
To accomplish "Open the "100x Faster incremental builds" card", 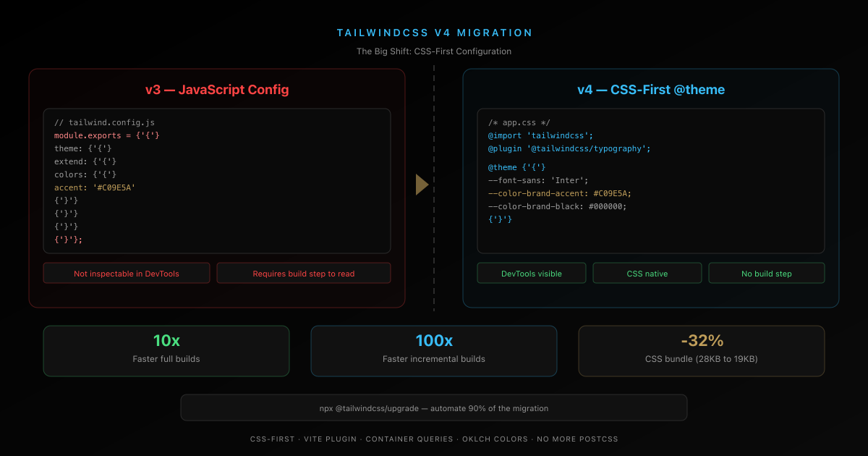I will point(433,350).
